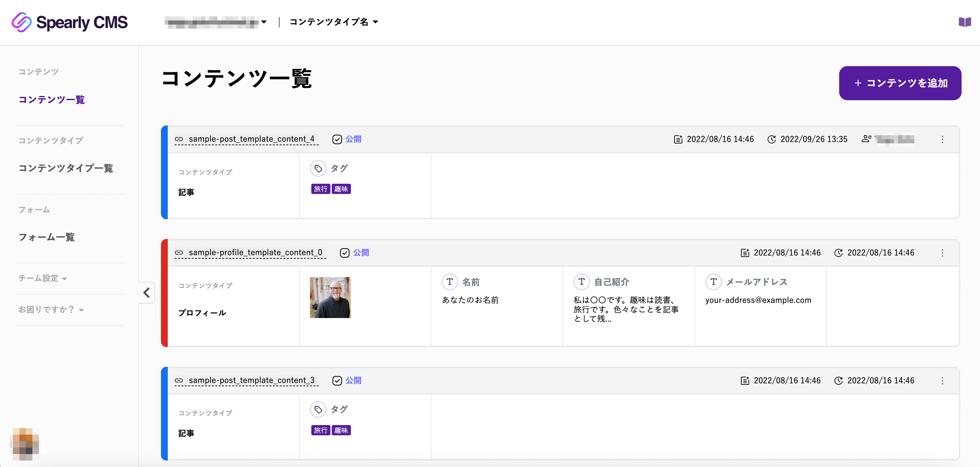Image resolution: width=980 pixels, height=467 pixels.
Task: Click created-date icon on sample-post_template_content_4 row
Action: point(678,139)
